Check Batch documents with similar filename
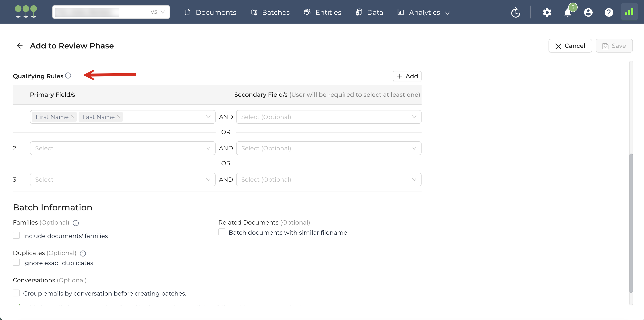 (222, 232)
